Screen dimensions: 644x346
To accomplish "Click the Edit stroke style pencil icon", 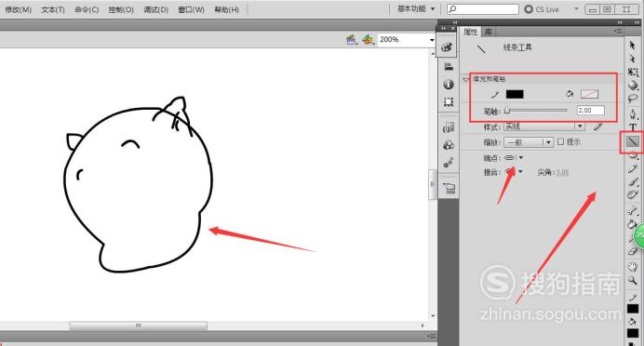I will coord(598,126).
